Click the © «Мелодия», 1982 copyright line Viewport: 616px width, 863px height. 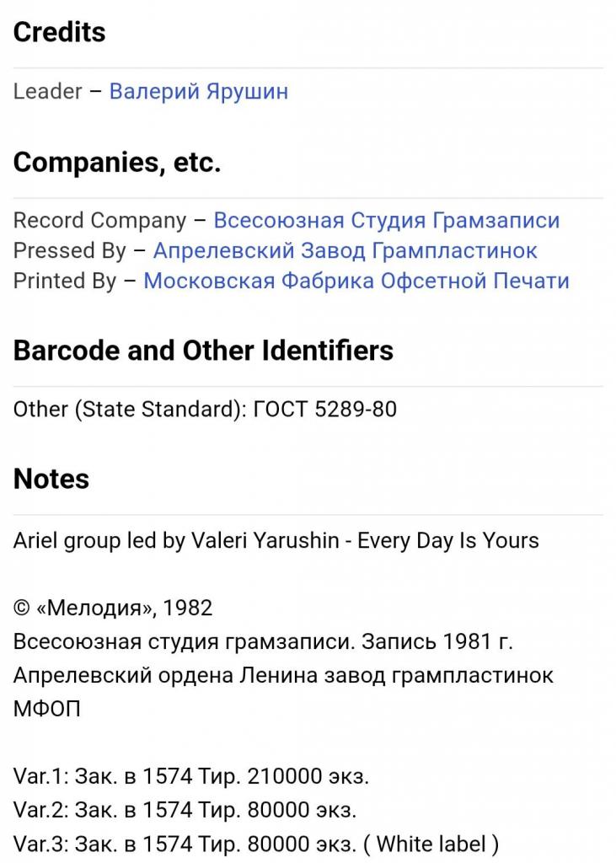(113, 608)
